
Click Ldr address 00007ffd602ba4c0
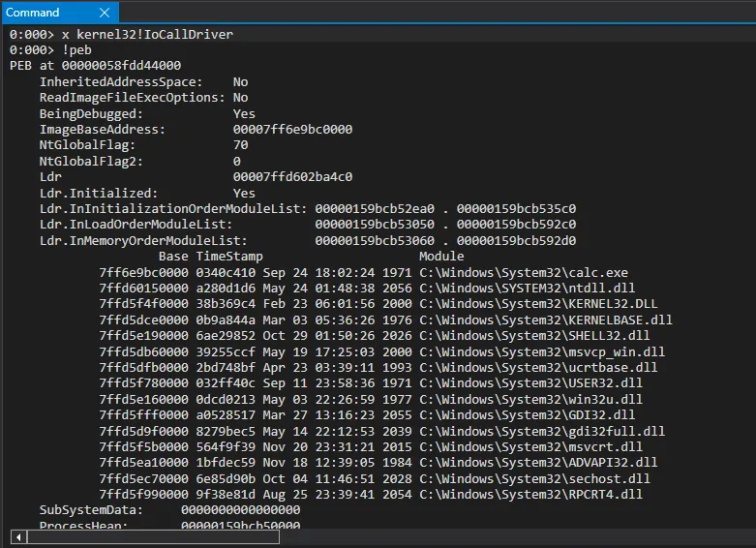[292, 176]
